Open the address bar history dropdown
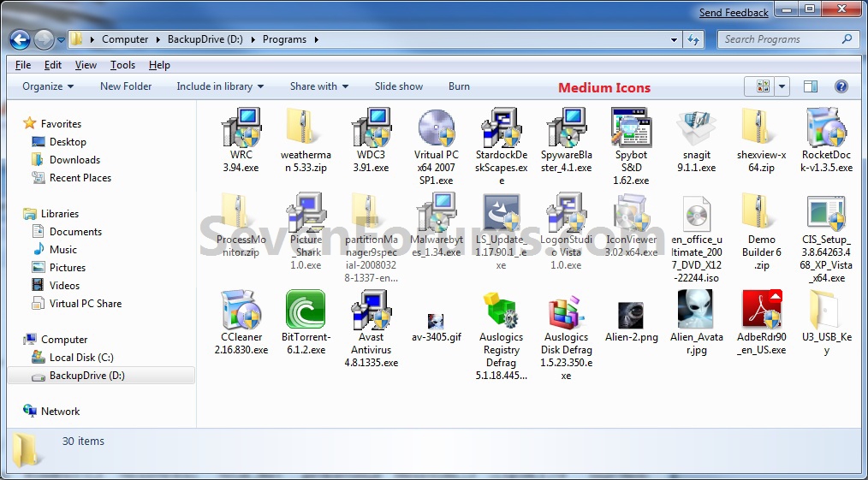This screenshot has height=480, width=868. coord(675,40)
